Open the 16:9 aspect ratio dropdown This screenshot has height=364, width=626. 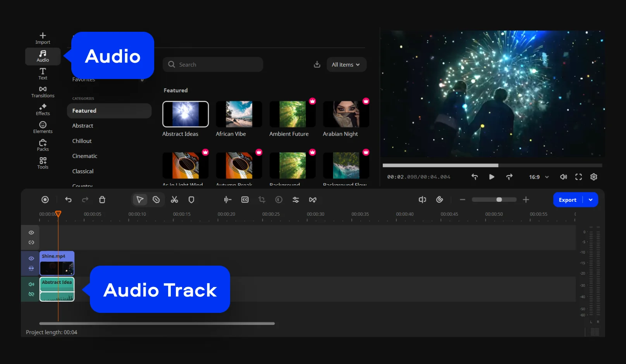point(539,177)
